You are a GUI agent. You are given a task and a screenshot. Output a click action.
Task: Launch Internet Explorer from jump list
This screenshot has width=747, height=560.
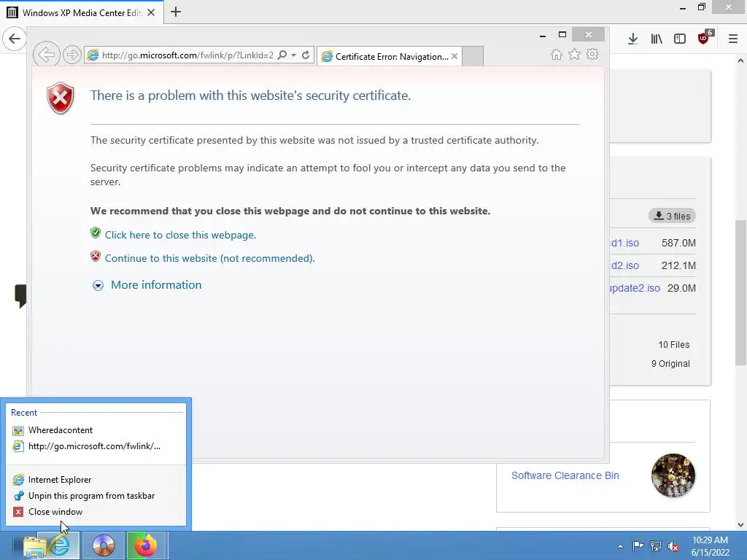(96, 480)
